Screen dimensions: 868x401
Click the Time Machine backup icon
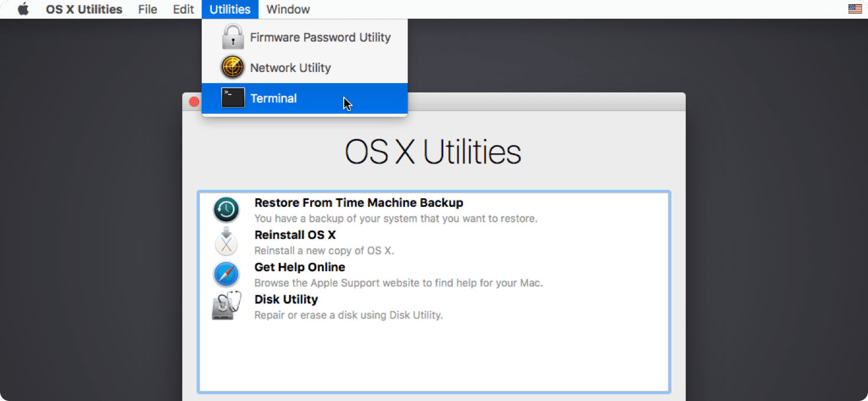[226, 209]
